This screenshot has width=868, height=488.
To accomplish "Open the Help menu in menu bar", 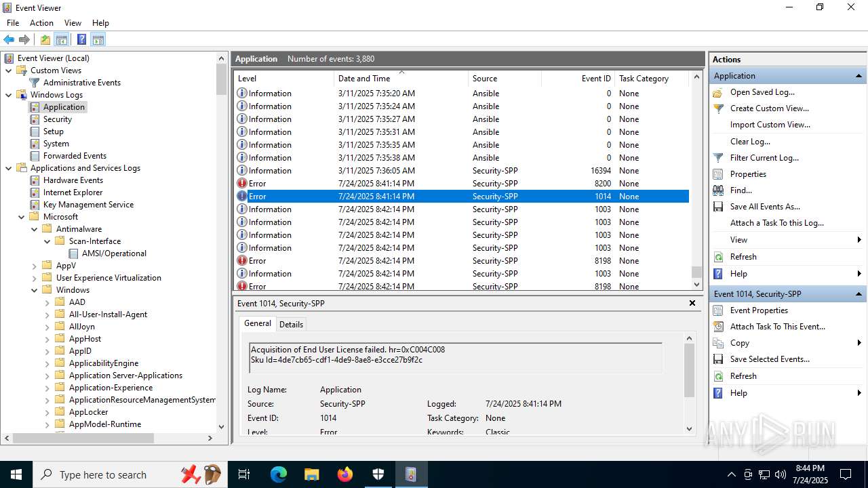I will [x=100, y=23].
